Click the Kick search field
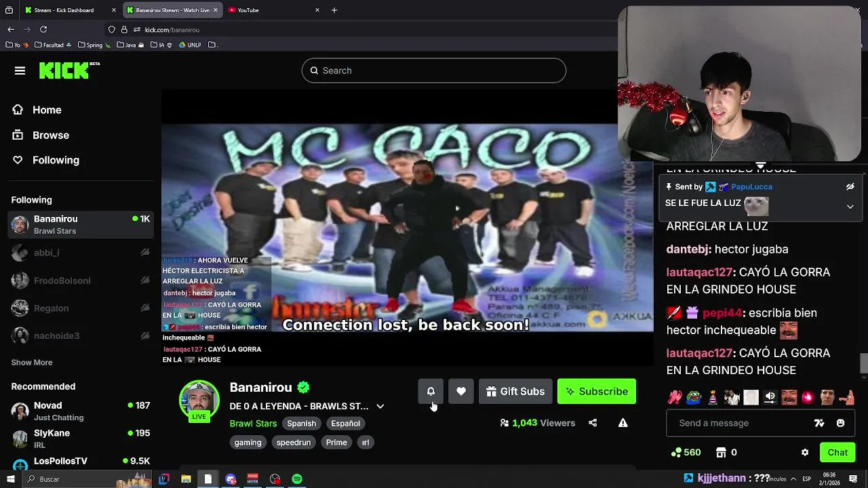868x488 pixels. click(434, 70)
